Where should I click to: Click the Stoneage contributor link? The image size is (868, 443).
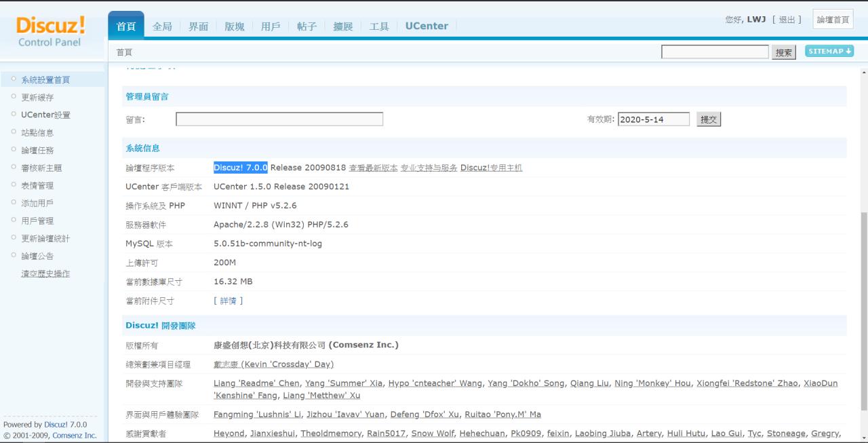pos(786,434)
